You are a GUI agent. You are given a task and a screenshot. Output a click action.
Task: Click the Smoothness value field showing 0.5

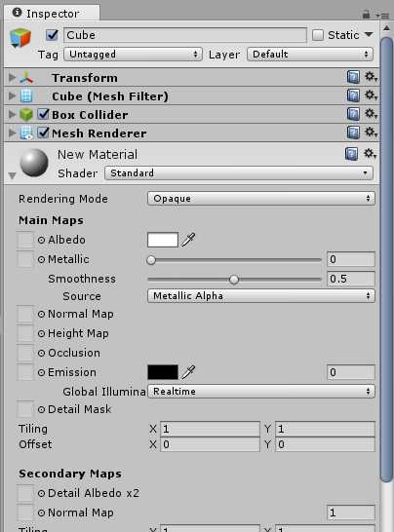pos(351,279)
